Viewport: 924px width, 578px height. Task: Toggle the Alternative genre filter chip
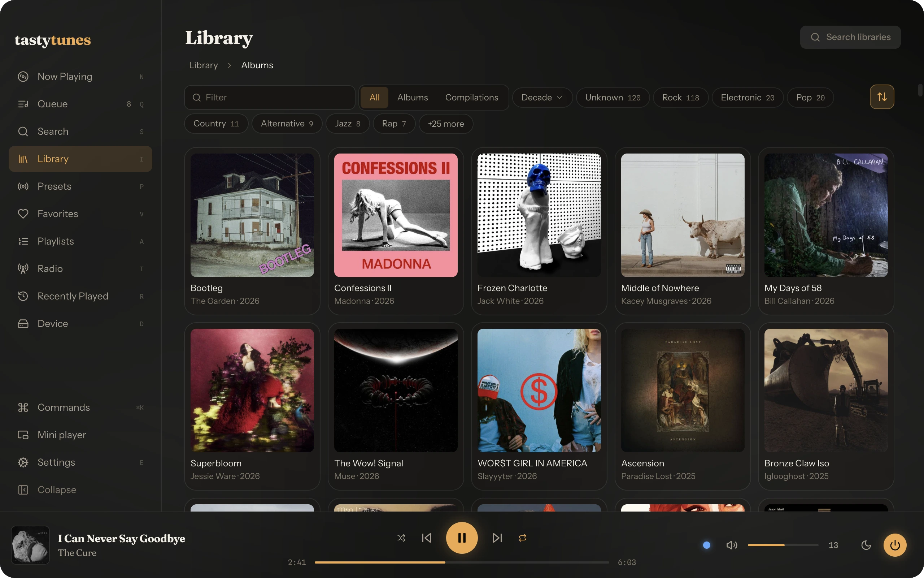pyautogui.click(x=287, y=124)
